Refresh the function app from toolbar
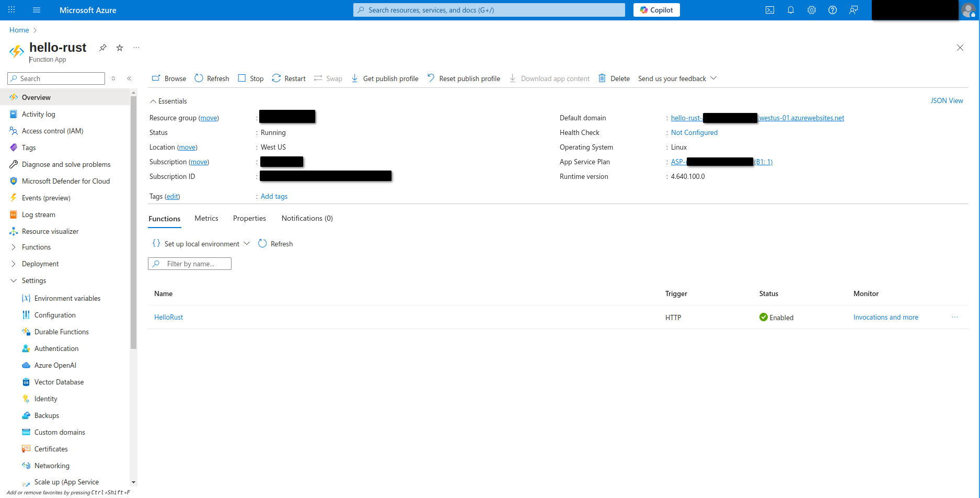Viewport: 980px width, 498px height. [x=212, y=78]
